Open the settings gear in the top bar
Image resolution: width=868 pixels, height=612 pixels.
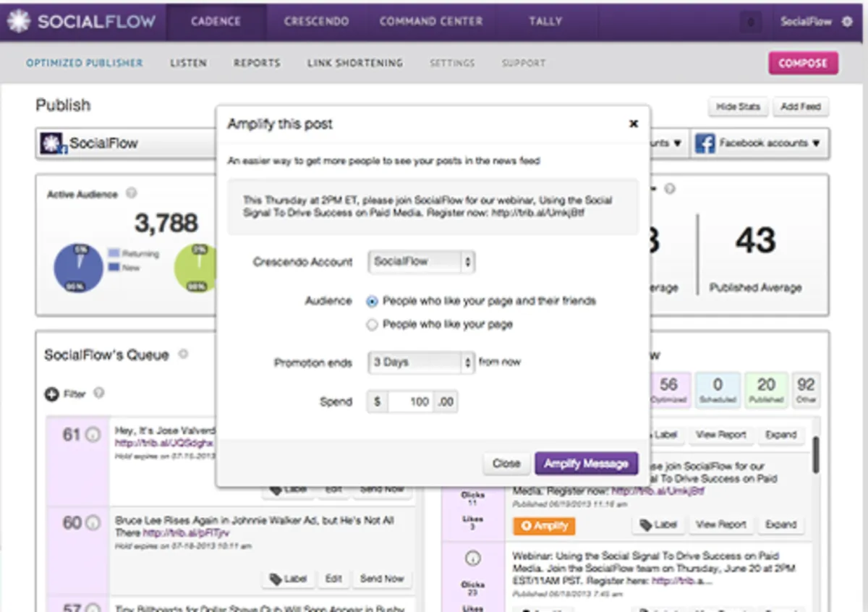point(847,22)
